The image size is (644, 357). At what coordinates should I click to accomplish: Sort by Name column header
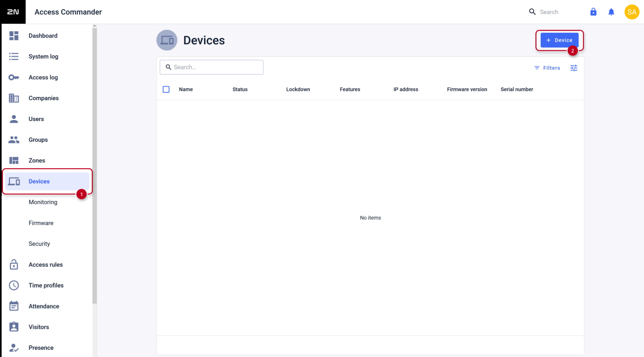186,89
